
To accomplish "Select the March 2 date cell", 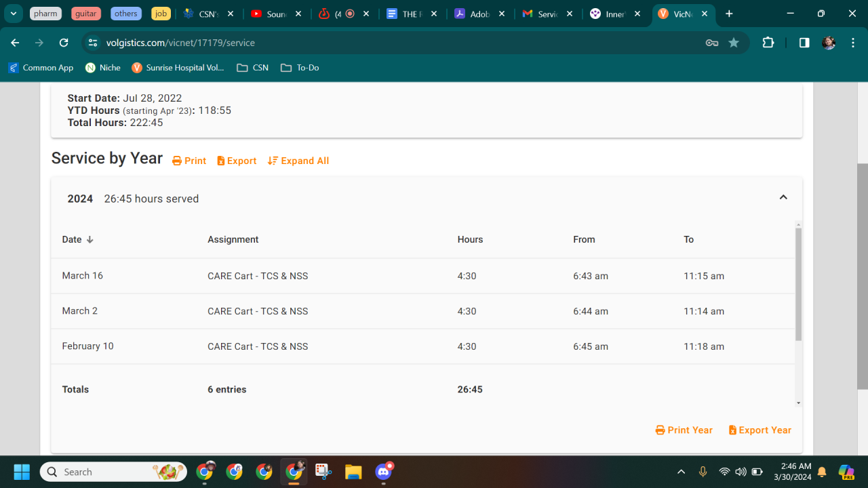I will point(80,311).
